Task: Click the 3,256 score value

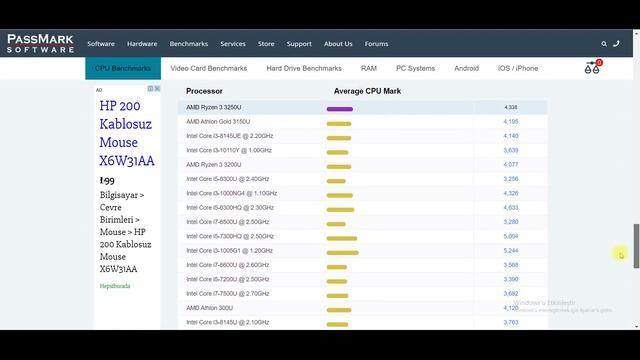Action: (511, 179)
